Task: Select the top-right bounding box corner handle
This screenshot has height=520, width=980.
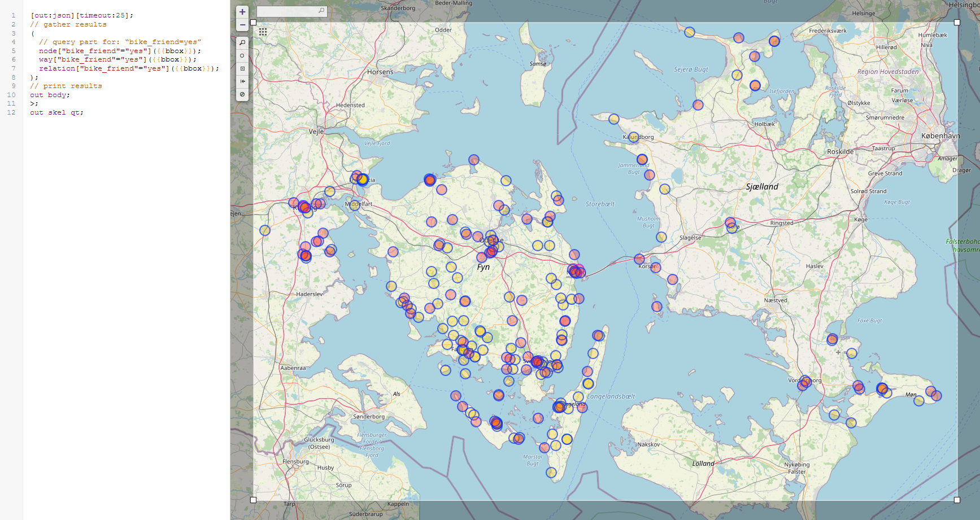Action: (x=957, y=23)
